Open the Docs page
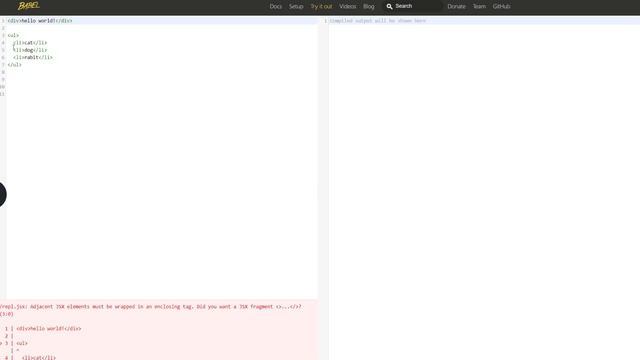 tap(276, 7)
